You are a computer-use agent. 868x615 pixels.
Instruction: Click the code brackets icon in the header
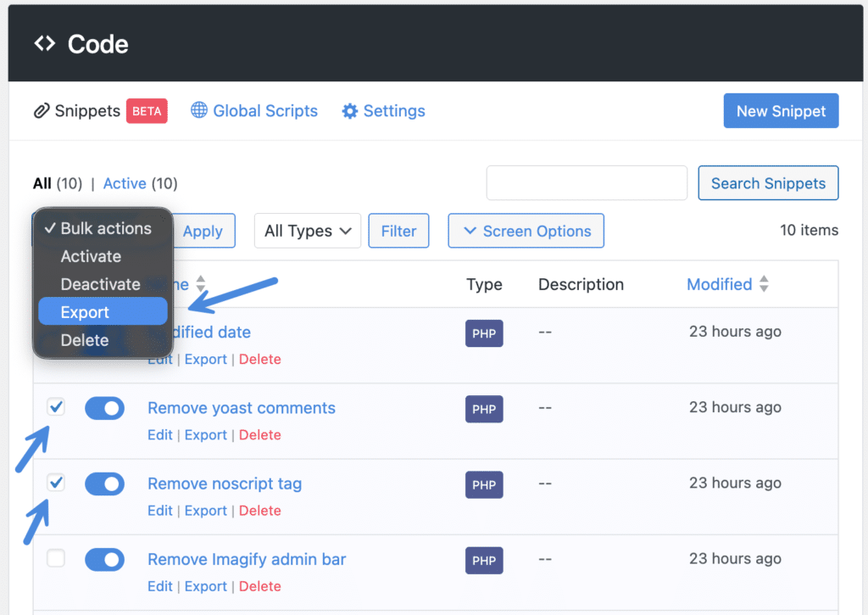click(44, 42)
